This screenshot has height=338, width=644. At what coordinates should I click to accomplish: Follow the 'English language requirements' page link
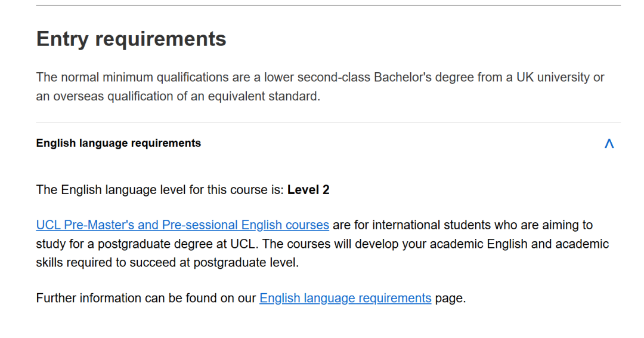click(x=345, y=298)
